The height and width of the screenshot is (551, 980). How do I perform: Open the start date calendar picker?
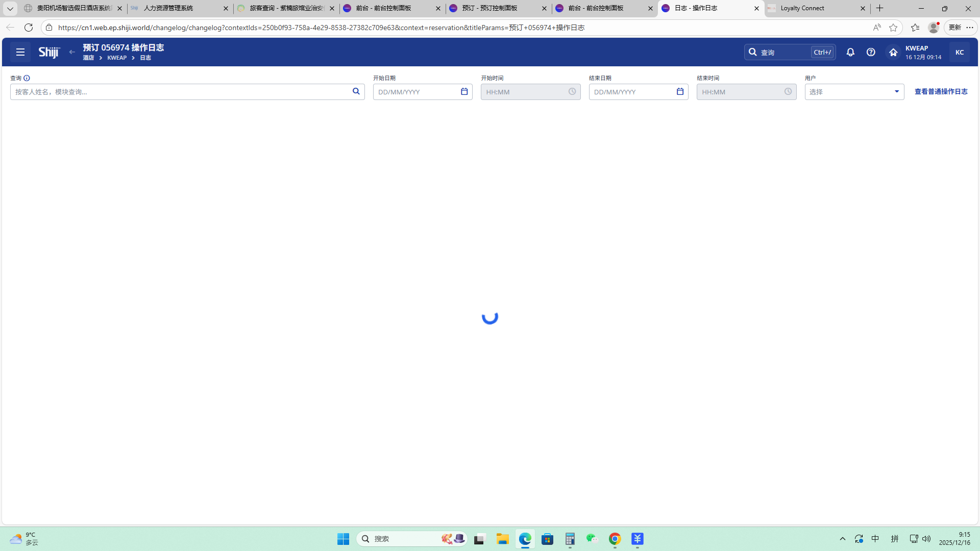pos(464,91)
